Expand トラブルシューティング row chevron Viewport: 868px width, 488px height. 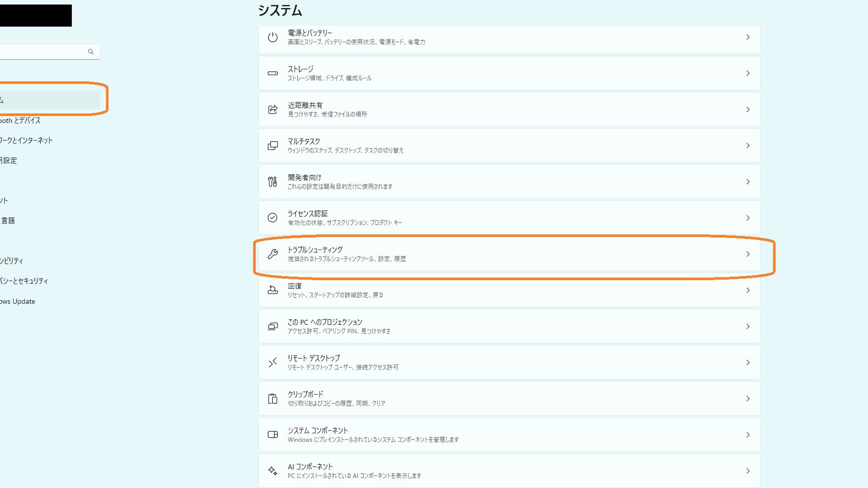tap(748, 254)
